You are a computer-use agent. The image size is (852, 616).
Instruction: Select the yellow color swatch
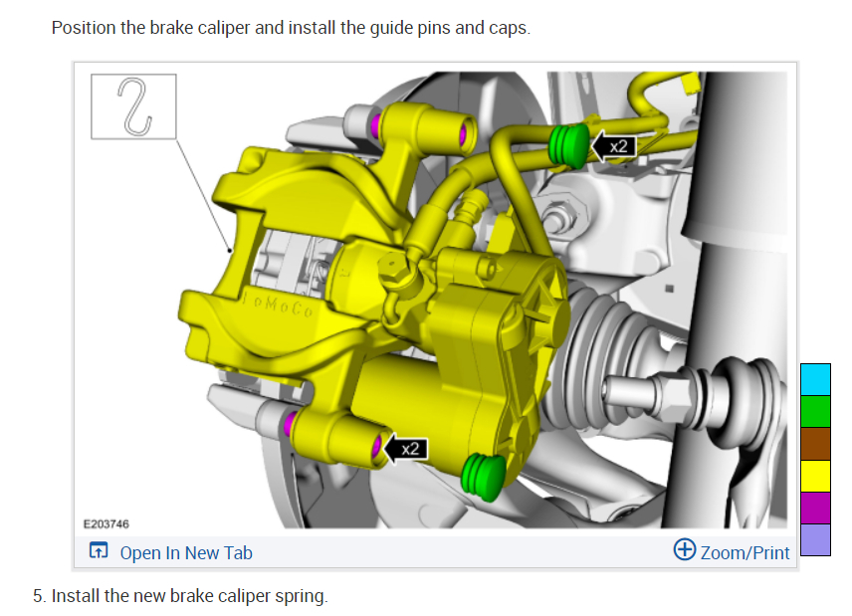(815, 476)
